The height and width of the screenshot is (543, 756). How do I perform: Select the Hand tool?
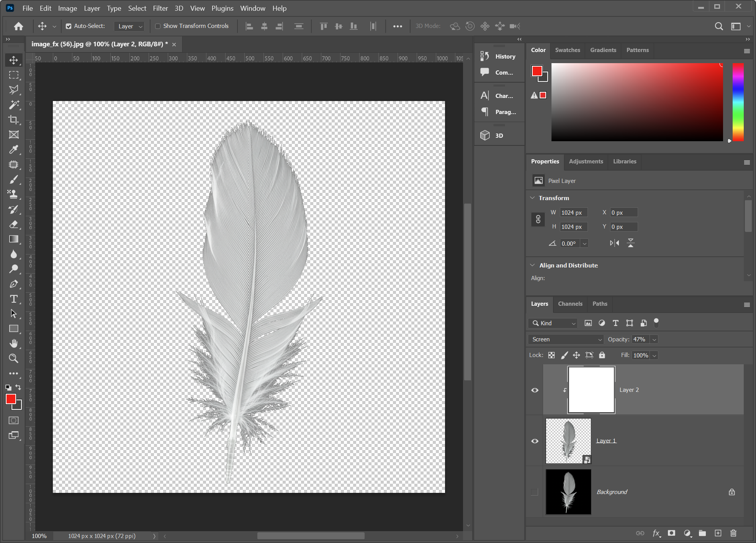click(14, 344)
